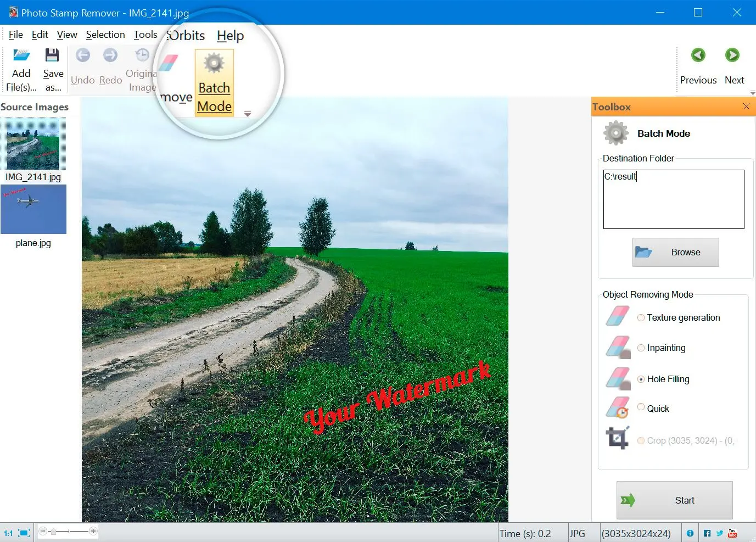Select the IMG_2141.jpg thumbnail
756x542 pixels.
[33, 143]
